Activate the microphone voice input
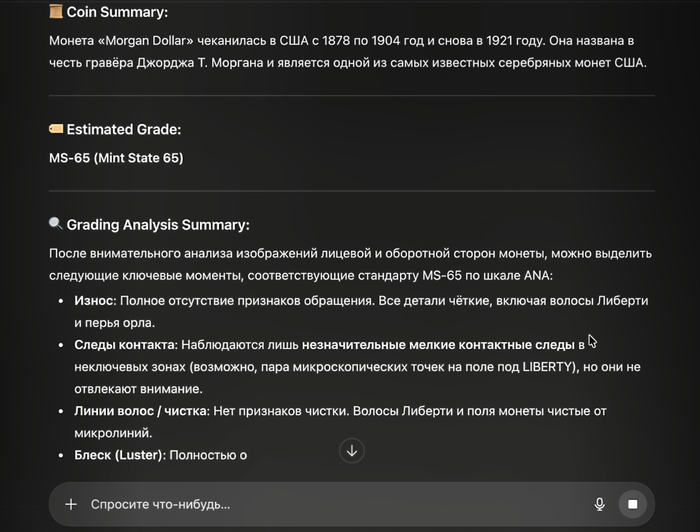The image size is (700, 532). (x=600, y=504)
